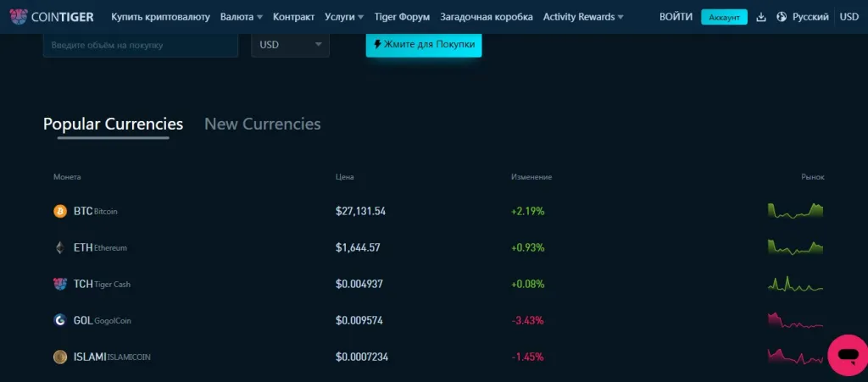Click the ISLAMICOIN coin icon

[x=60, y=357]
